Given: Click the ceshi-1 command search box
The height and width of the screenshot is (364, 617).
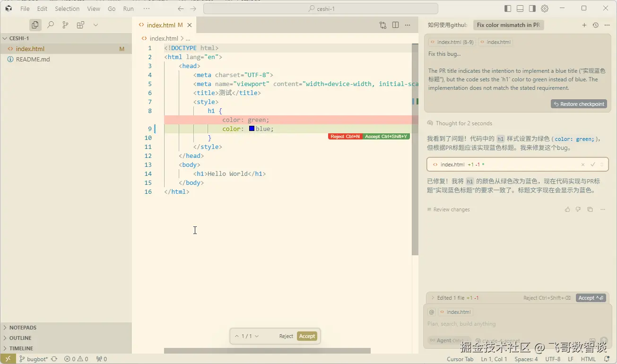Looking at the screenshot, I should pos(321,9).
